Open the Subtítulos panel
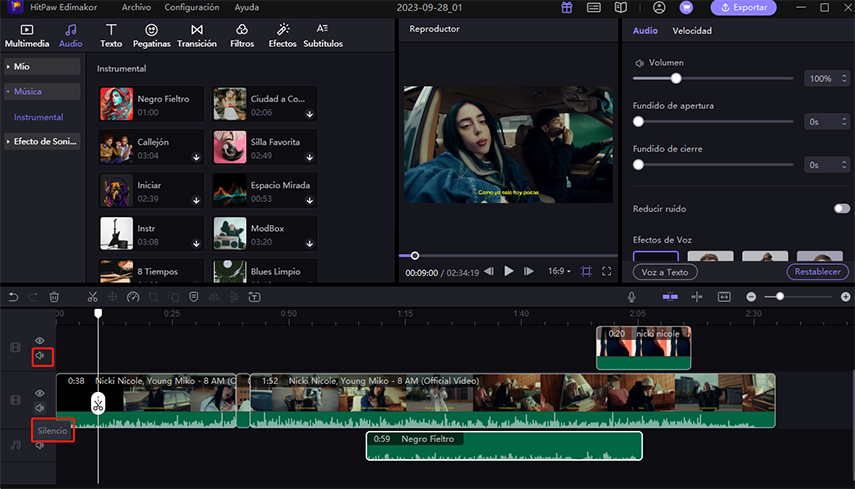The height and width of the screenshot is (489, 855). tap(323, 36)
